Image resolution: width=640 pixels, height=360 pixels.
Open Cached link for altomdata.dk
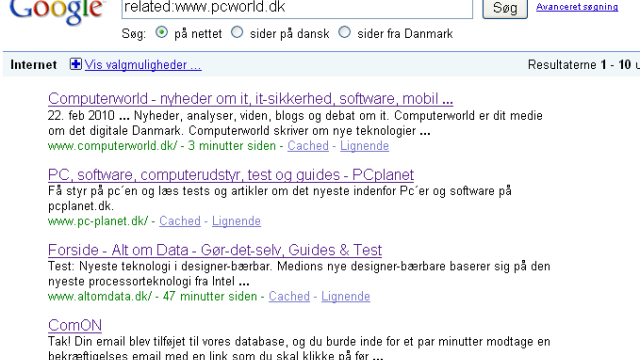tap(289, 296)
